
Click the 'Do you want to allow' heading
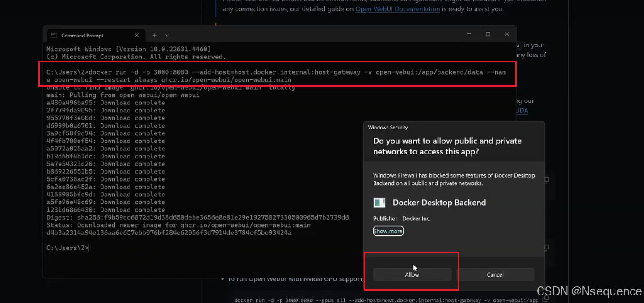447,146
